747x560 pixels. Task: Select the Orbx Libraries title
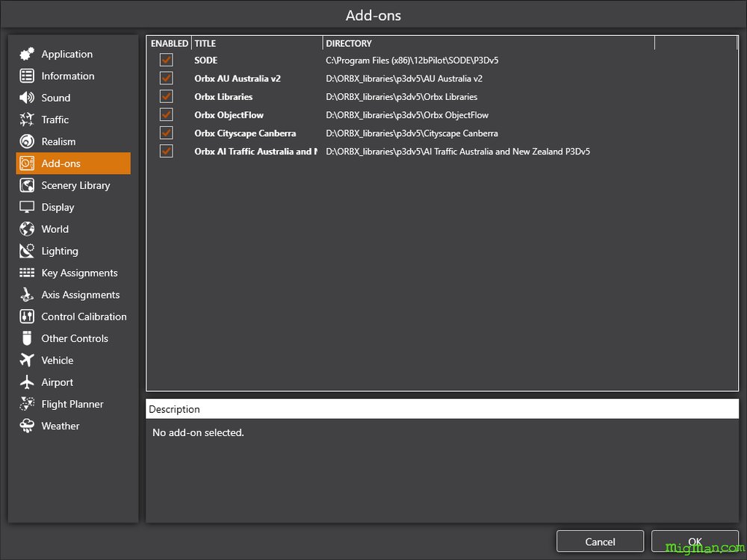pos(223,96)
